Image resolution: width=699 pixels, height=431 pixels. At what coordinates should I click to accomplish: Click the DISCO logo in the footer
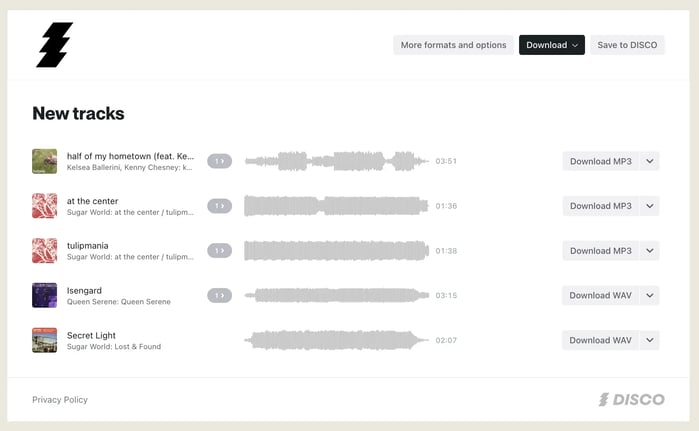pos(631,400)
